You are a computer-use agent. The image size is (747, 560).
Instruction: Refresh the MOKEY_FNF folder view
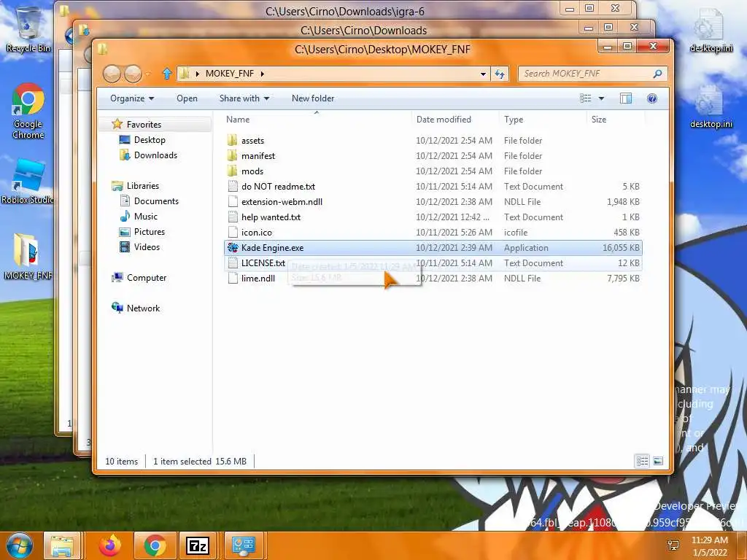[x=500, y=74]
